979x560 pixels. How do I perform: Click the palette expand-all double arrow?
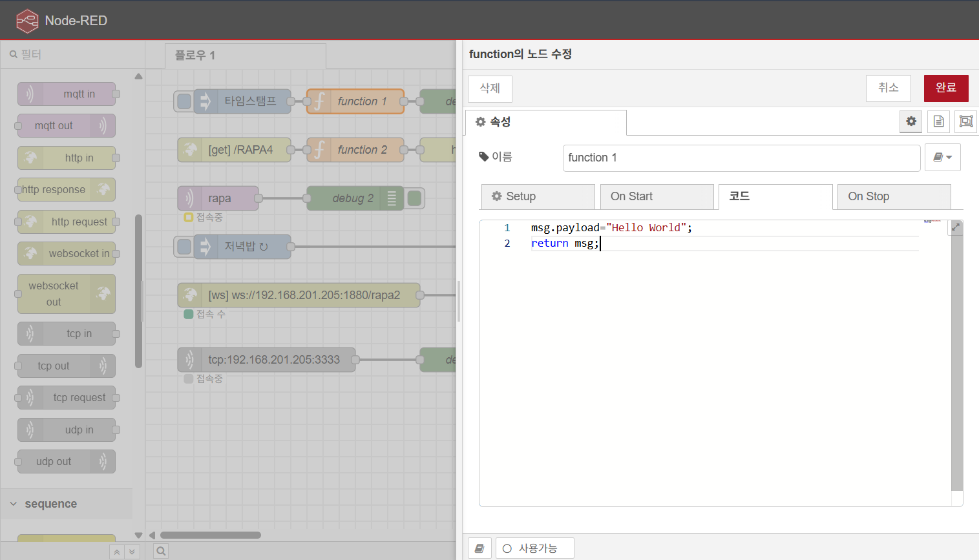pyautogui.click(x=132, y=552)
